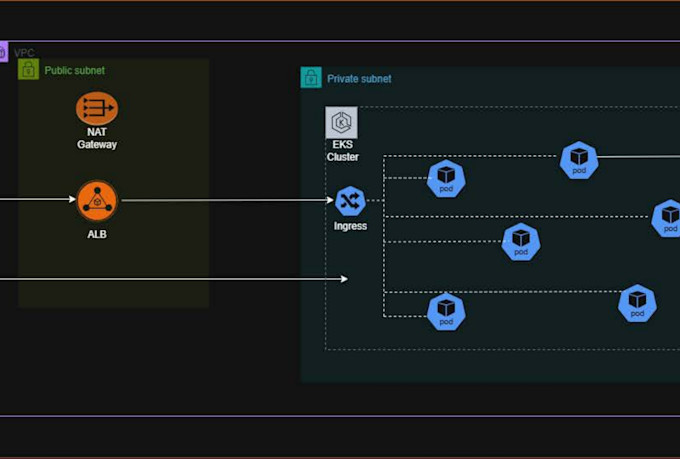Click the 'Public subnet' label
Image resolution: width=680 pixels, height=459 pixels.
[75, 70]
